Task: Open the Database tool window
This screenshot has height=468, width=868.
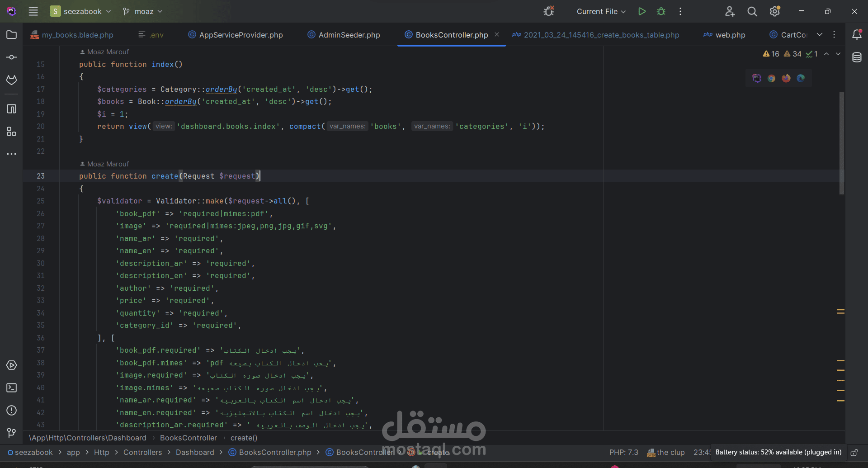Action: point(857,57)
